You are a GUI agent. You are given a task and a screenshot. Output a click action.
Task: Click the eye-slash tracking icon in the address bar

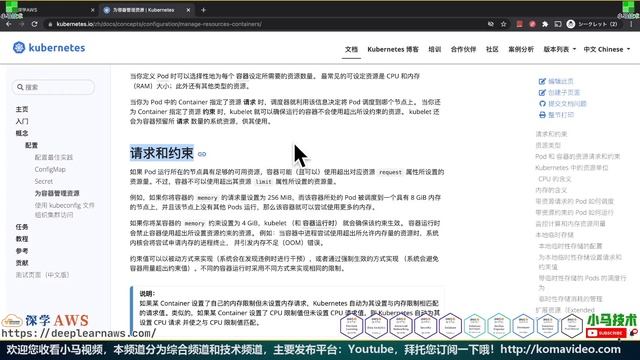click(491, 24)
